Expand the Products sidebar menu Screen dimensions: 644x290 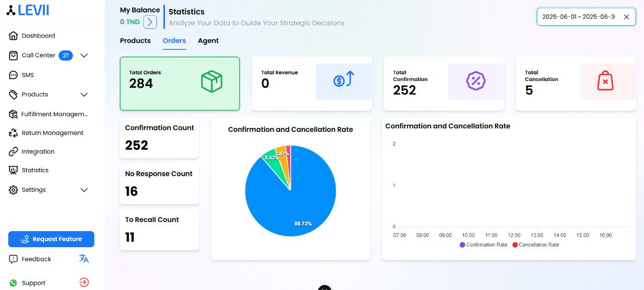(x=84, y=95)
